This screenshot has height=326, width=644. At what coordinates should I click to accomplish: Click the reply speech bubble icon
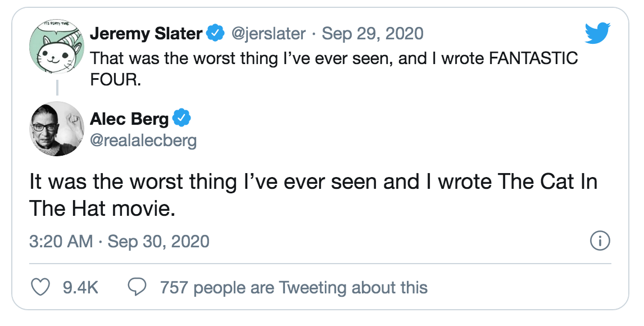[x=138, y=288]
